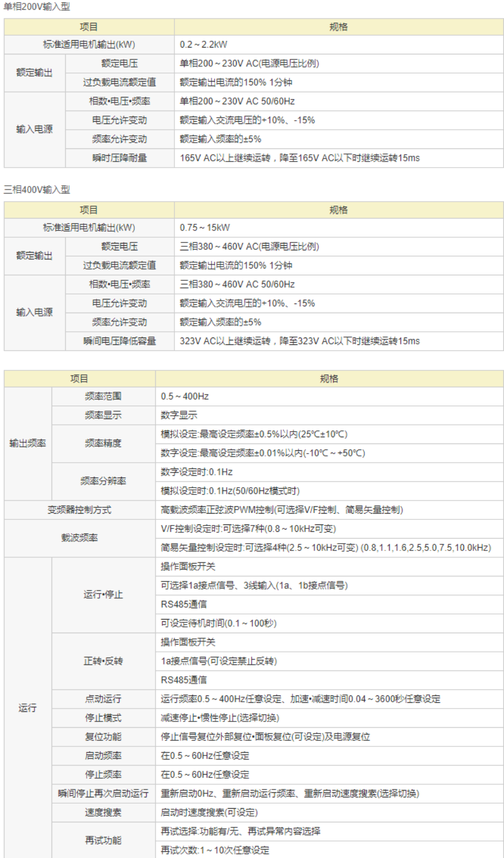Screen dimensions: 504x858
Task: Click the 瞬间电压降低容量 row label
Action: coord(119,341)
